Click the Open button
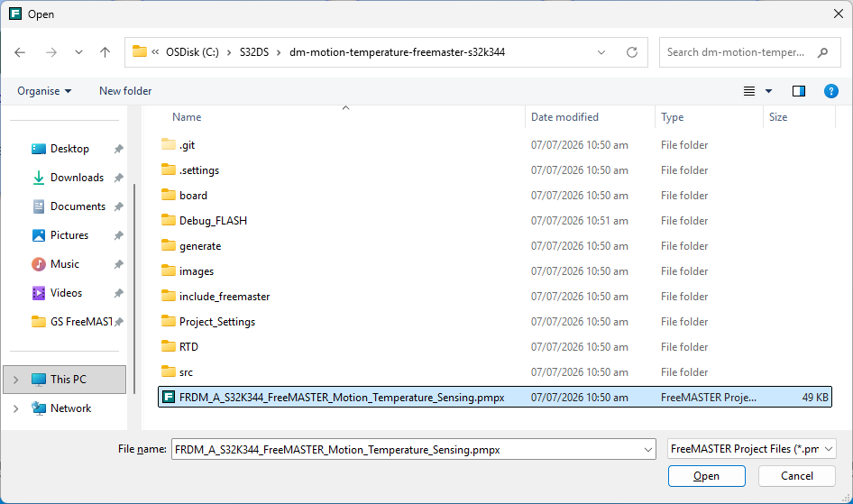The image size is (853, 504). pyautogui.click(x=706, y=476)
